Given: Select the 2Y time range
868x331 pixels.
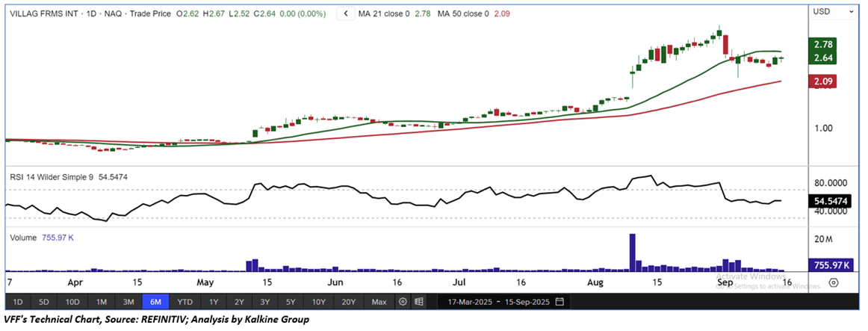Looking at the screenshot, I should point(239,302).
